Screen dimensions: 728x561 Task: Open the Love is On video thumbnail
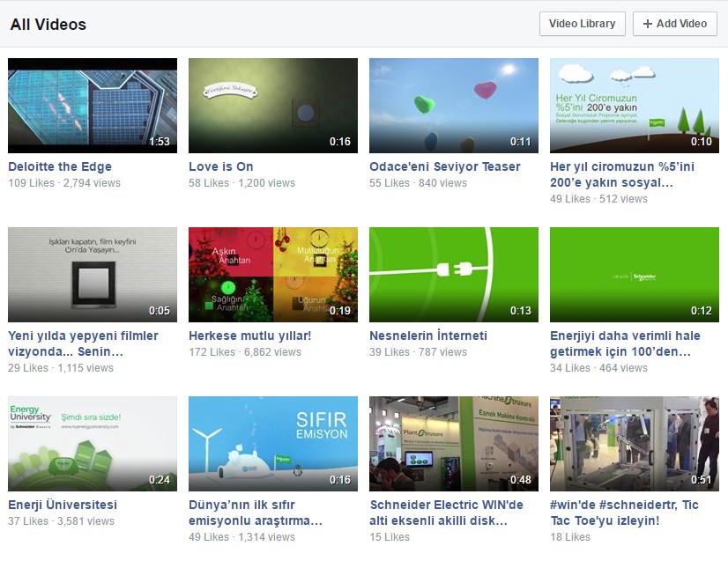tap(273, 106)
